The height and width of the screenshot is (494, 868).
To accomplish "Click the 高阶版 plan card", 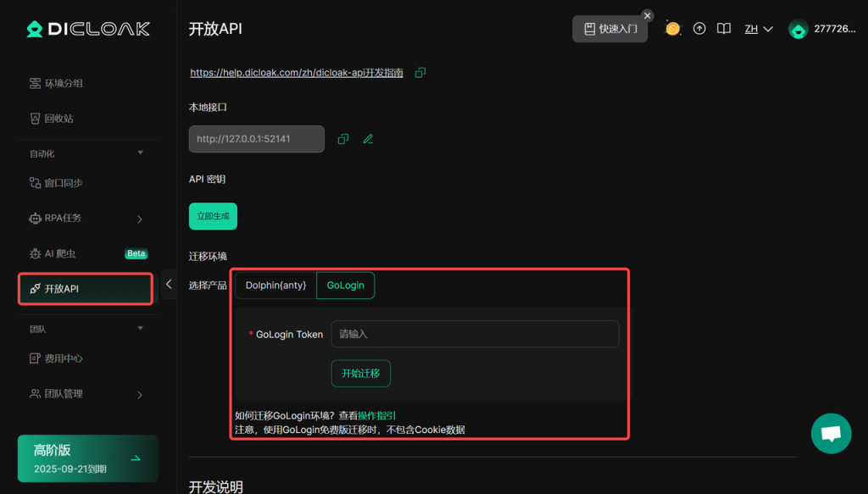I will [88, 458].
